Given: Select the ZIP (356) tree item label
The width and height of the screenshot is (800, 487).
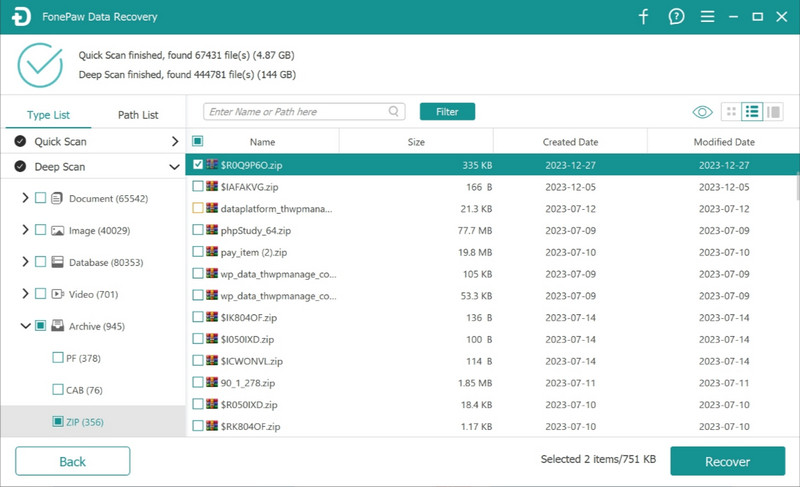Looking at the screenshot, I should point(85,422).
